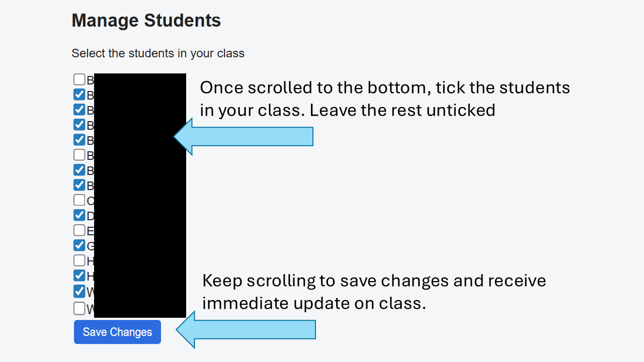644x362 pixels.
Task: Tick the topmost checkbox in the student list
Action: pyautogui.click(x=79, y=79)
